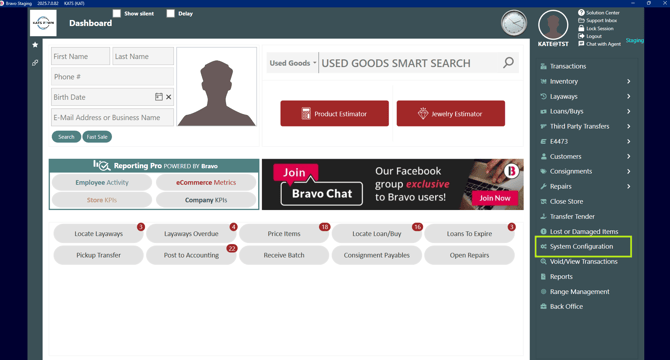
Task: Click the Search button under customer form
Action: pyautogui.click(x=66, y=137)
